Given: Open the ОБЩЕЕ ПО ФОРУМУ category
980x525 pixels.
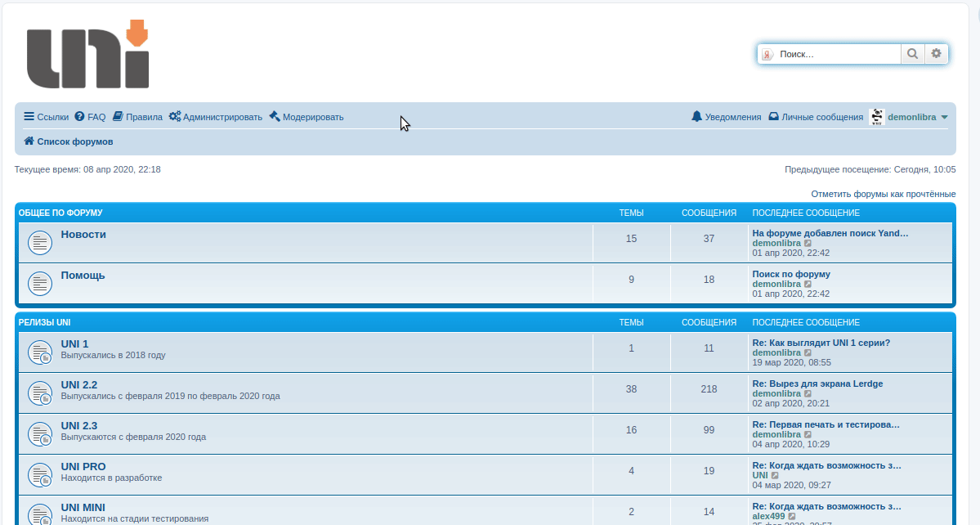Looking at the screenshot, I should 60,213.
